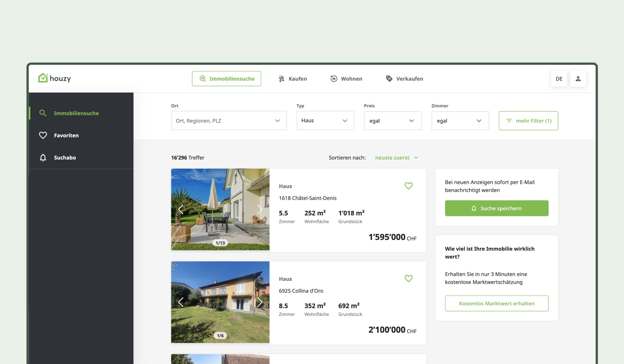
Task: Click the Collina d'Oro house photo
Action: coord(220,302)
